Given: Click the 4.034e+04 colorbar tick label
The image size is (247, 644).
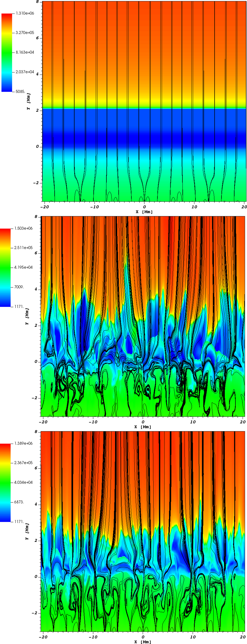Looking at the screenshot, I should 23,482.
